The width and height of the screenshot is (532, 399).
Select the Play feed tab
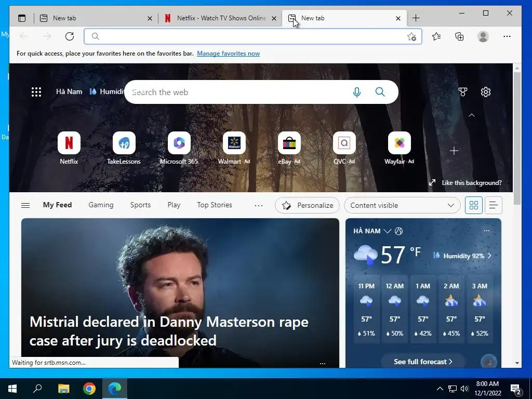[x=174, y=205]
